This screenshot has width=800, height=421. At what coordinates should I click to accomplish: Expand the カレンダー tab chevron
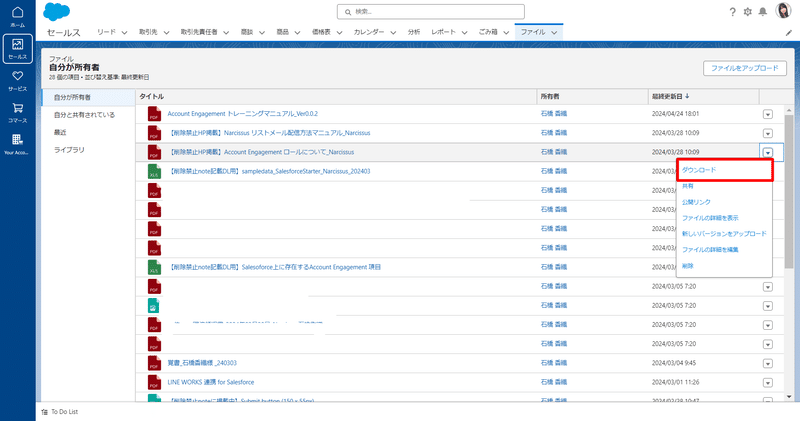(393, 32)
